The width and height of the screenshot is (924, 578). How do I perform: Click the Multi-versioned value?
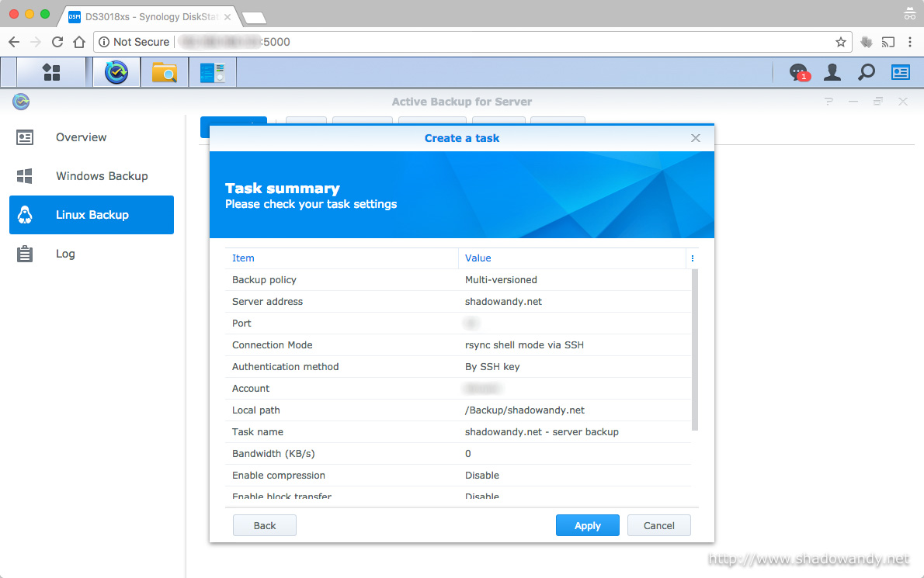[501, 280]
